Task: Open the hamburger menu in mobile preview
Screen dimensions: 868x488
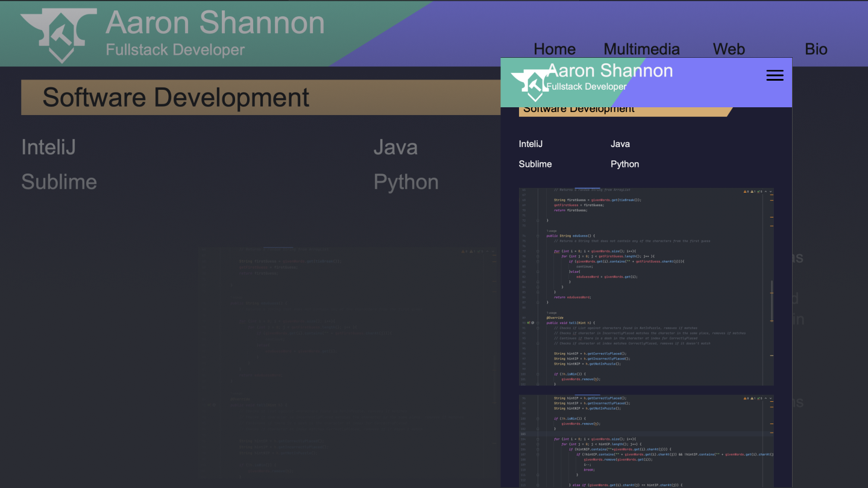Action: click(775, 75)
